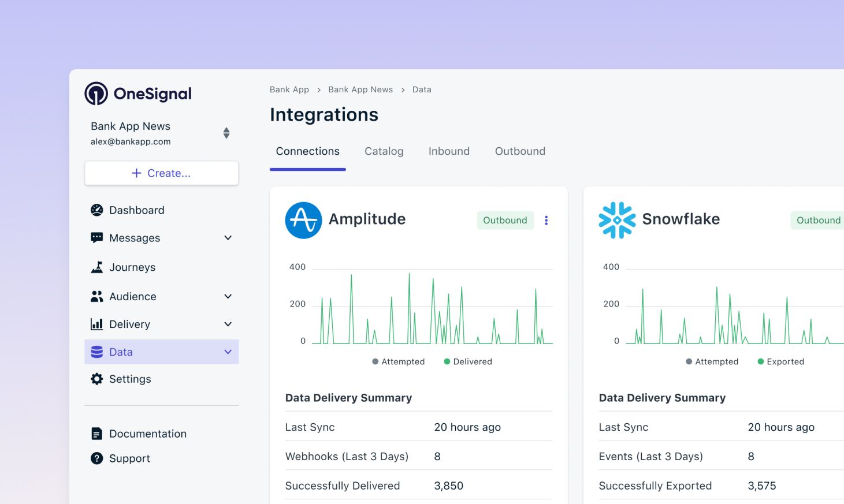Click the OneSignal logo
Viewport: 844px width, 504px height.
click(x=138, y=94)
